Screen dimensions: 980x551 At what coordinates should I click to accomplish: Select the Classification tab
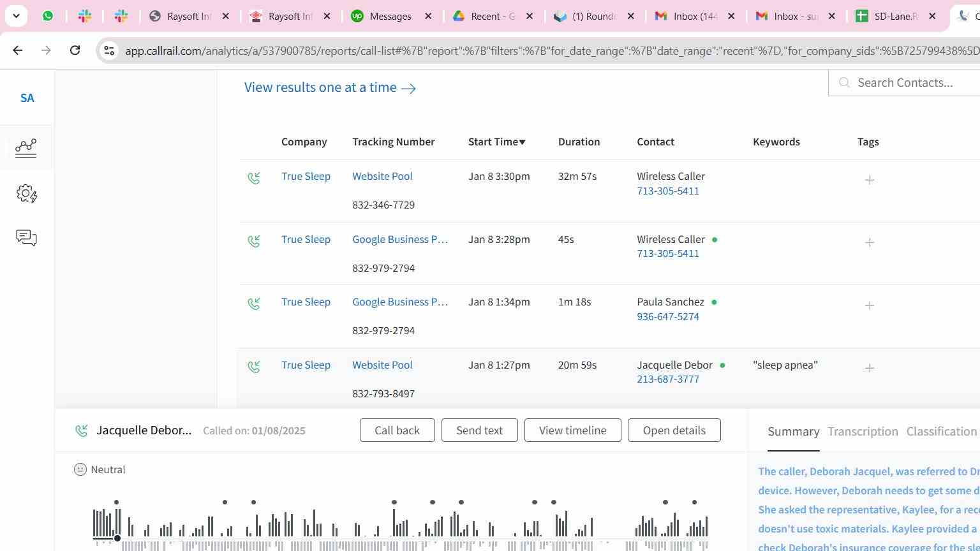tap(941, 432)
